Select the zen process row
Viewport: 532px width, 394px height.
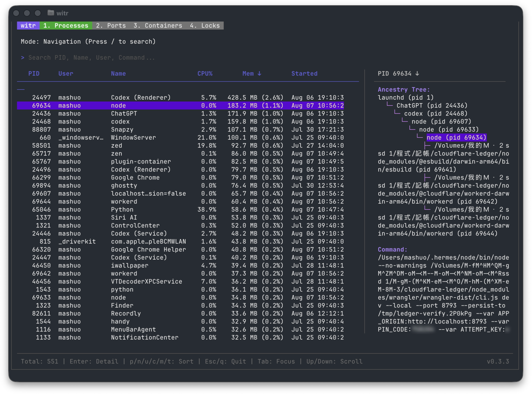(180, 153)
